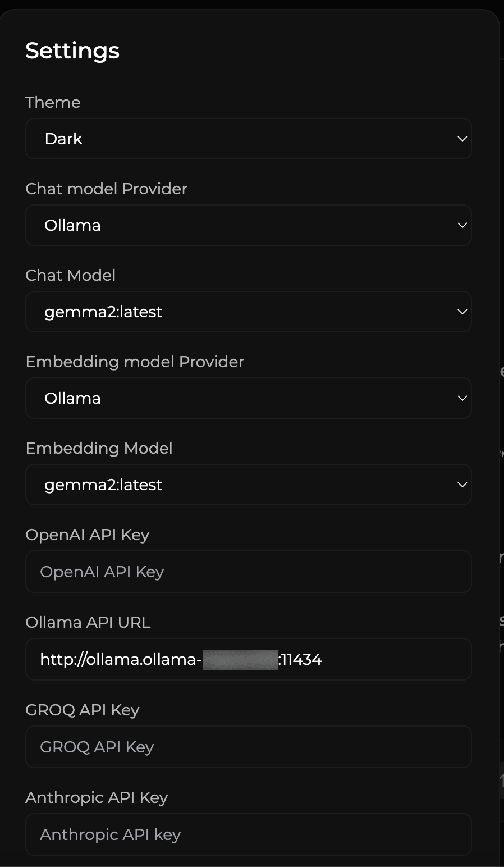Click the Ollama API URL label
This screenshot has width=504, height=867.
tap(88, 622)
